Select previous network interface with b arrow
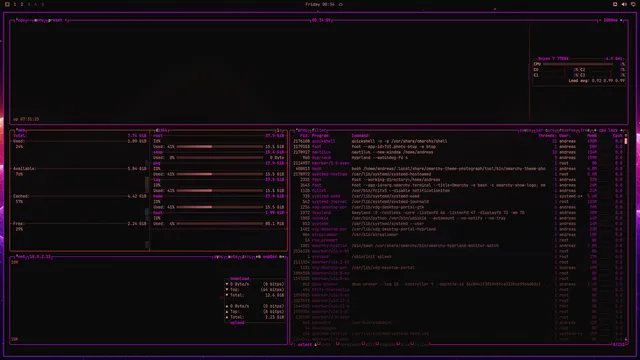640x360 pixels. 258,257
